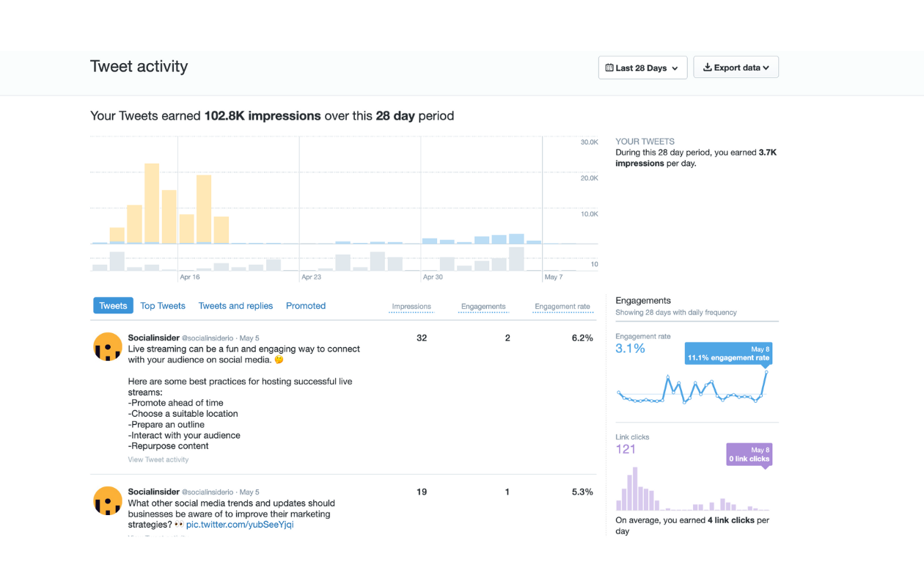Click View Tweet activity under live streaming tweet
924x587 pixels.
[158, 460]
